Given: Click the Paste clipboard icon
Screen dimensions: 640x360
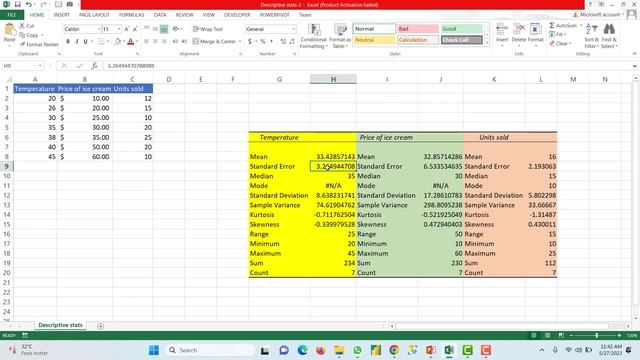Looking at the screenshot, I should click(x=9, y=29).
